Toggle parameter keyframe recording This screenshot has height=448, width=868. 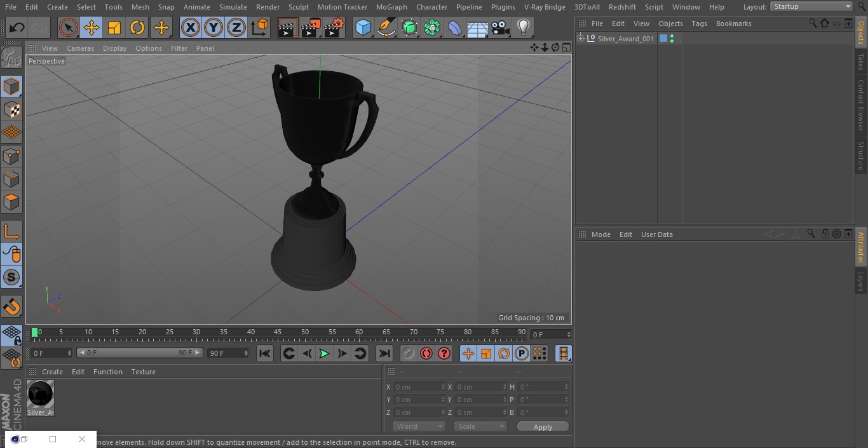[x=522, y=353]
